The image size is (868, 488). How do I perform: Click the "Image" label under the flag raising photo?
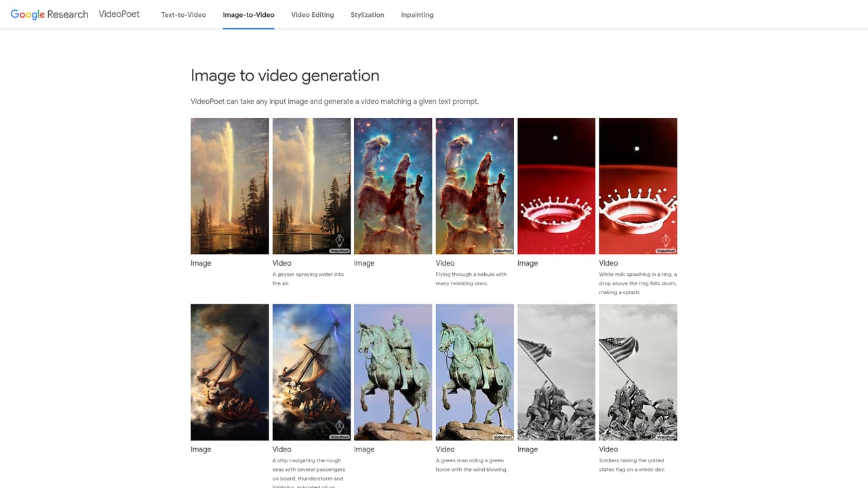[x=528, y=449]
